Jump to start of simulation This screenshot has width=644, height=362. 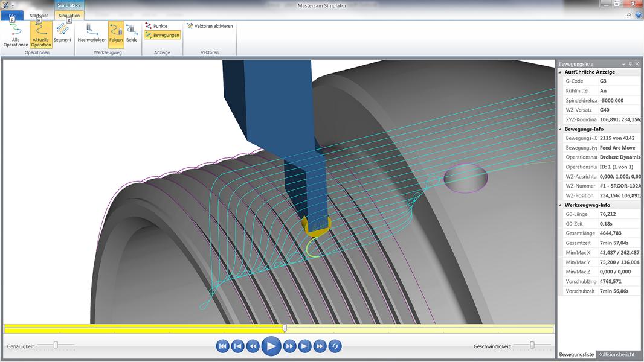tap(222, 346)
